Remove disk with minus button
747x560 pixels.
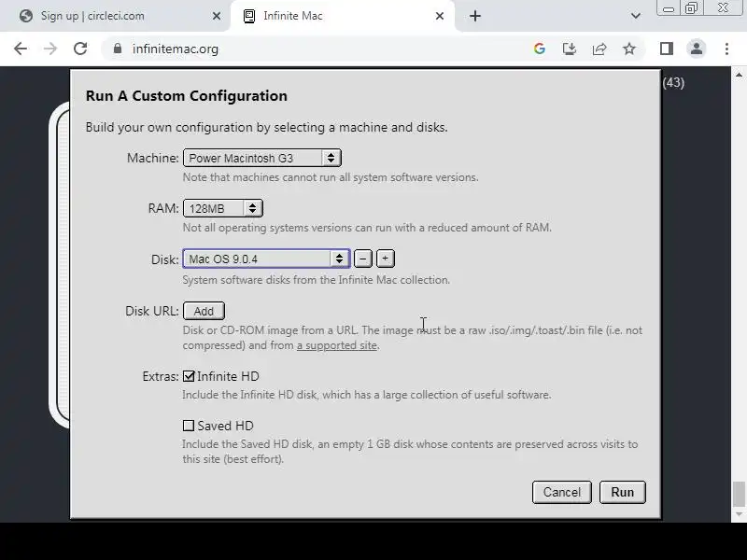click(363, 259)
